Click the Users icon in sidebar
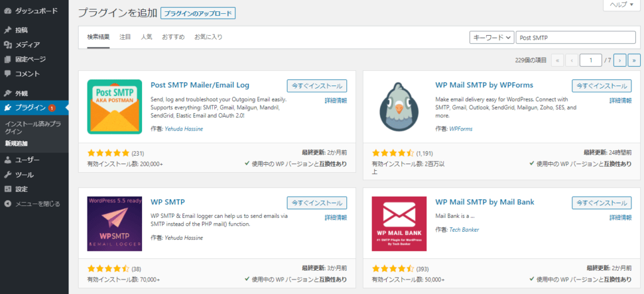Viewport: 644px width, 294px height. click(8, 160)
